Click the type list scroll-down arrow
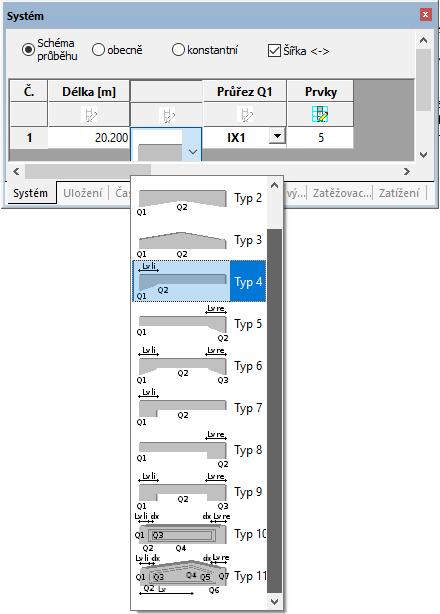This screenshot has width=440, height=614. [274, 601]
